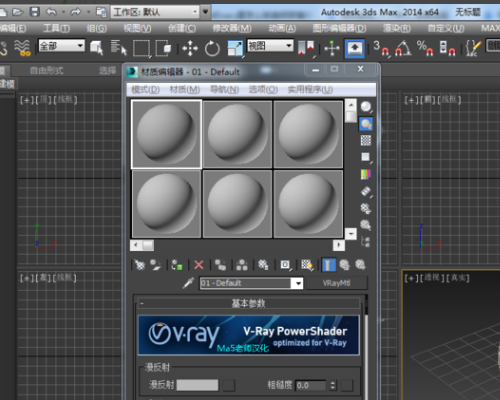This screenshot has width=500, height=400.
Task: Open the Material ID Channel flyout
Action: [x=285, y=265]
